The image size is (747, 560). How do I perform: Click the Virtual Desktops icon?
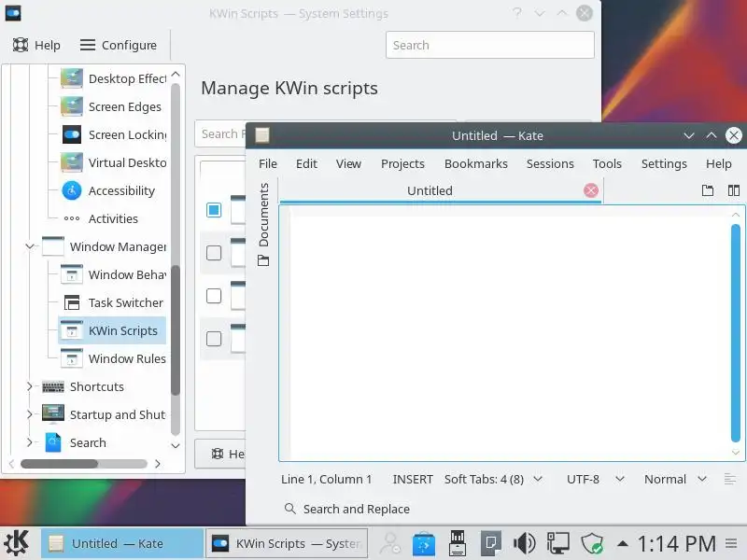point(72,162)
